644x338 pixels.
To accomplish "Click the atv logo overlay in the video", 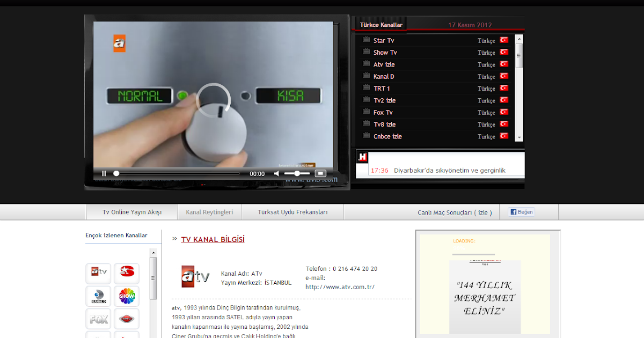I will (x=119, y=43).
